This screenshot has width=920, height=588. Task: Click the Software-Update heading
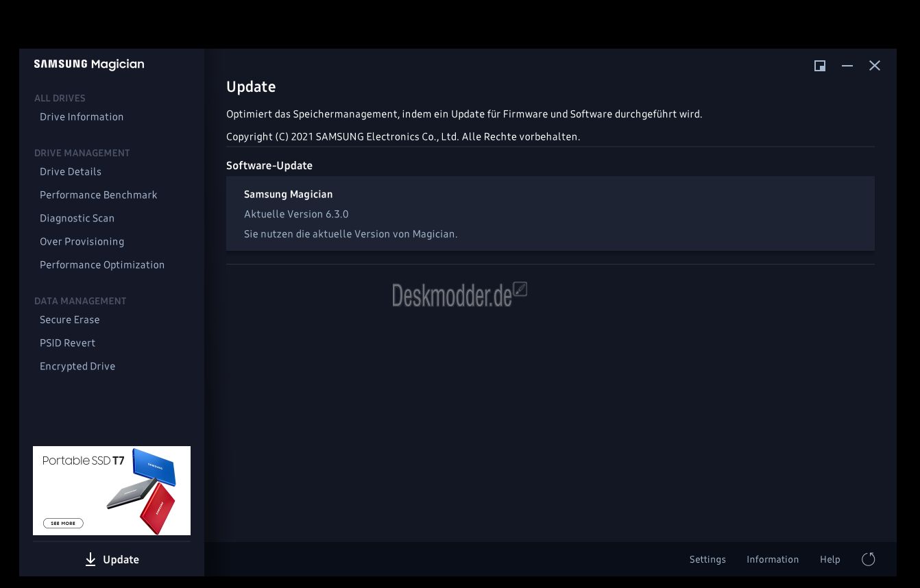click(x=269, y=165)
